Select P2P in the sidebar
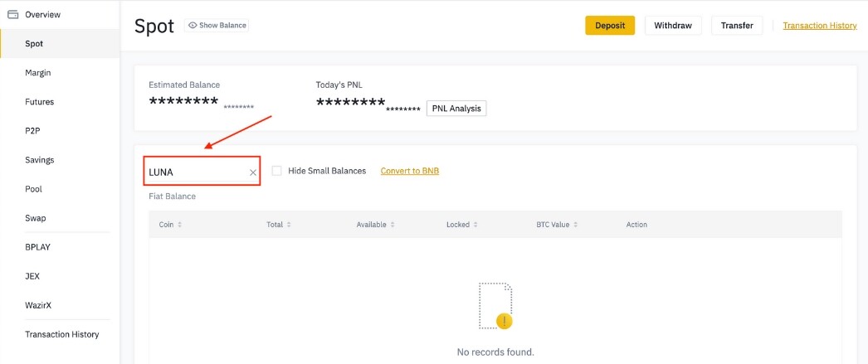The image size is (868, 364). (x=32, y=131)
